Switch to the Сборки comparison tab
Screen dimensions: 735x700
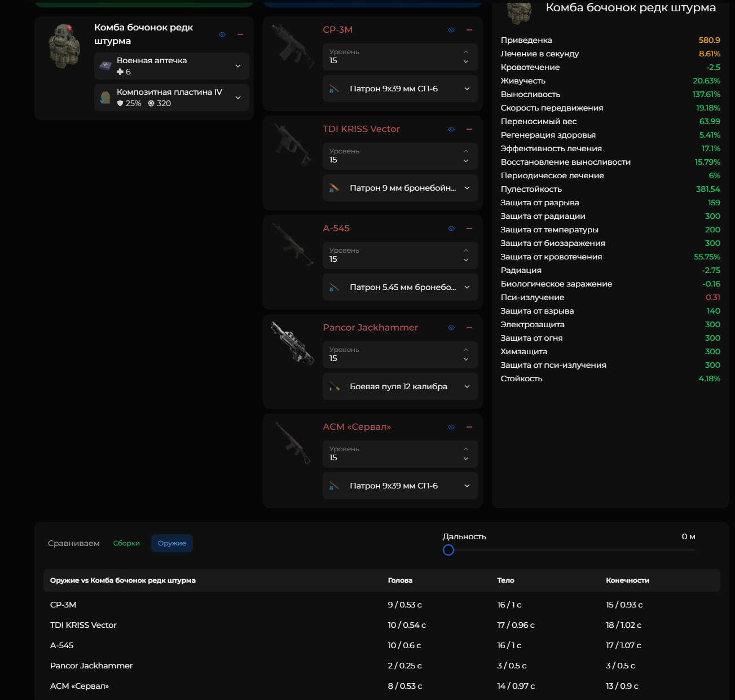[126, 543]
